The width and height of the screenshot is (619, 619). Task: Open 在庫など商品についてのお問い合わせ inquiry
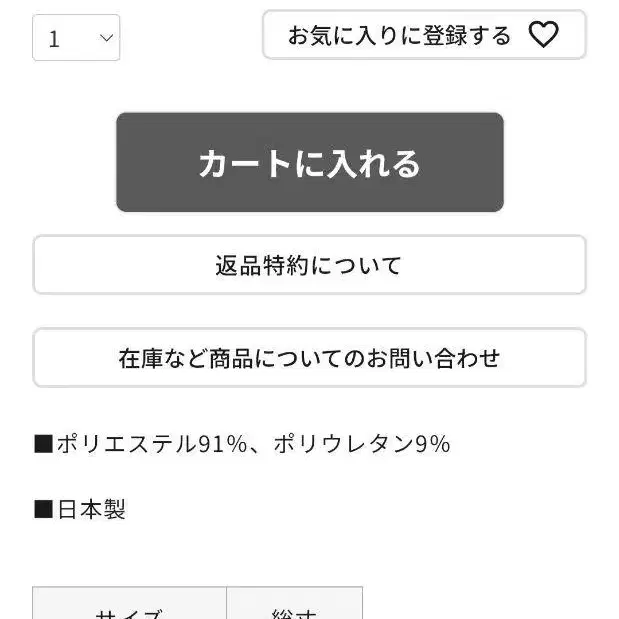click(x=310, y=358)
